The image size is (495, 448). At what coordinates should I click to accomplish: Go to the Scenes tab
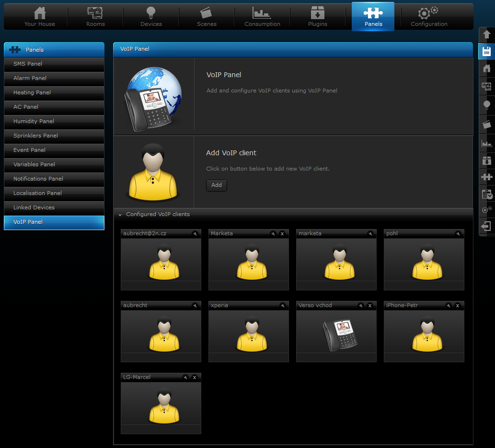[207, 17]
